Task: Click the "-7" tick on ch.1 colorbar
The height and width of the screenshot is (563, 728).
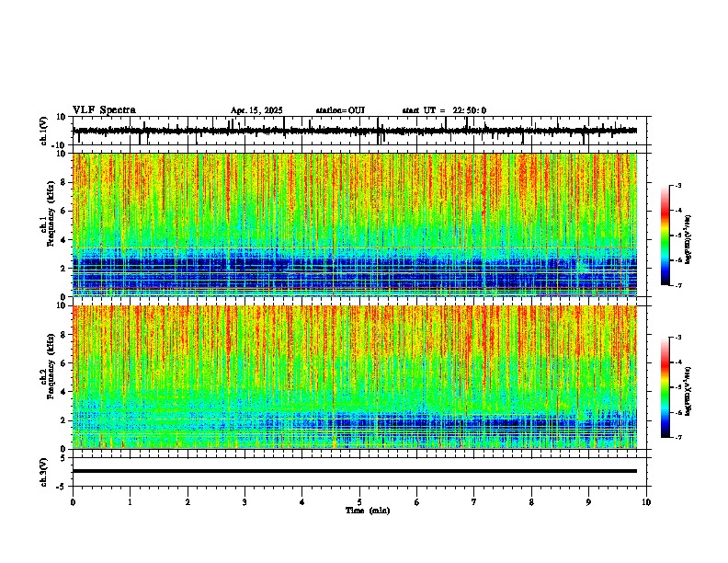Action: tap(678, 285)
